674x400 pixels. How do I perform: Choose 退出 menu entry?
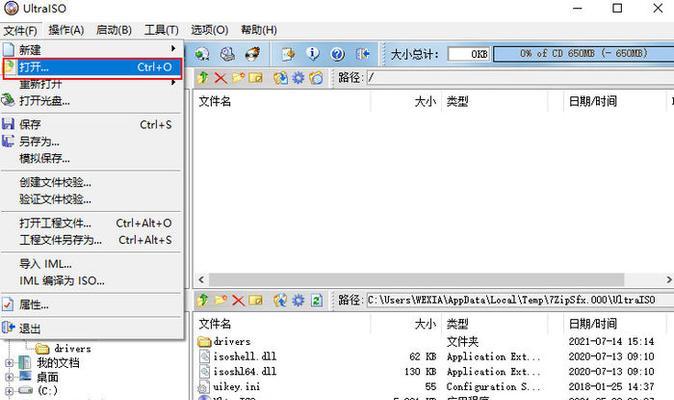pos(92,329)
